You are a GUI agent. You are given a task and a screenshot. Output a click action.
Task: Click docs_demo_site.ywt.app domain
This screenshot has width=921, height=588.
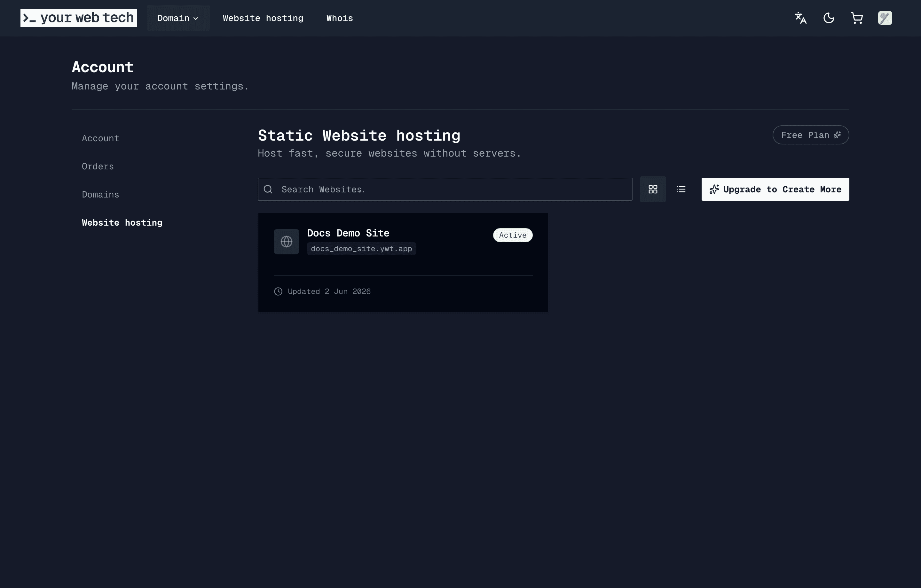pyautogui.click(x=361, y=249)
